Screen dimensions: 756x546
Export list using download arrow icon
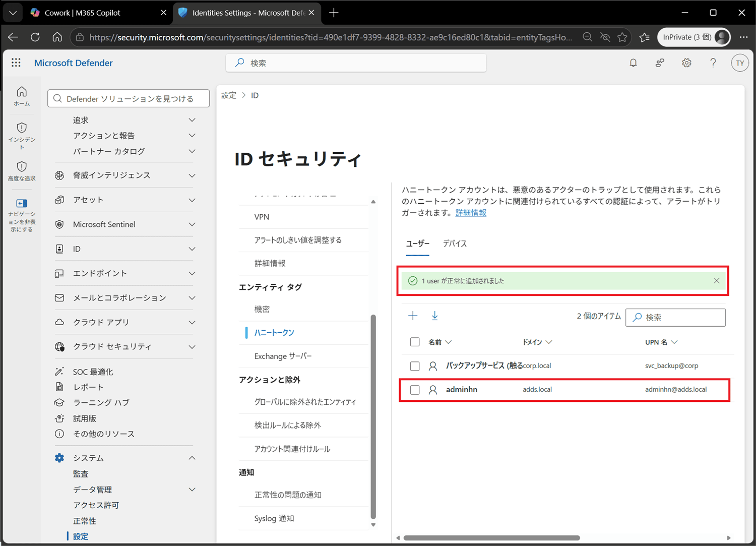click(x=435, y=316)
